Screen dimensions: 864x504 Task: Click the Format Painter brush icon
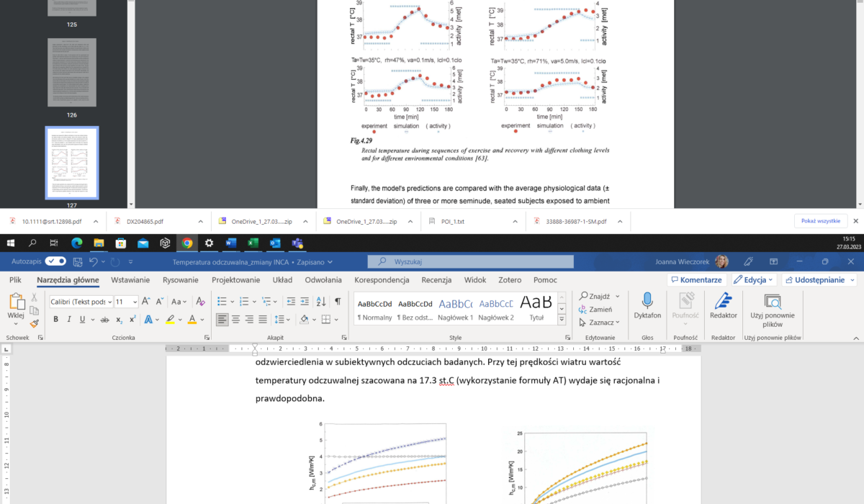pyautogui.click(x=34, y=325)
